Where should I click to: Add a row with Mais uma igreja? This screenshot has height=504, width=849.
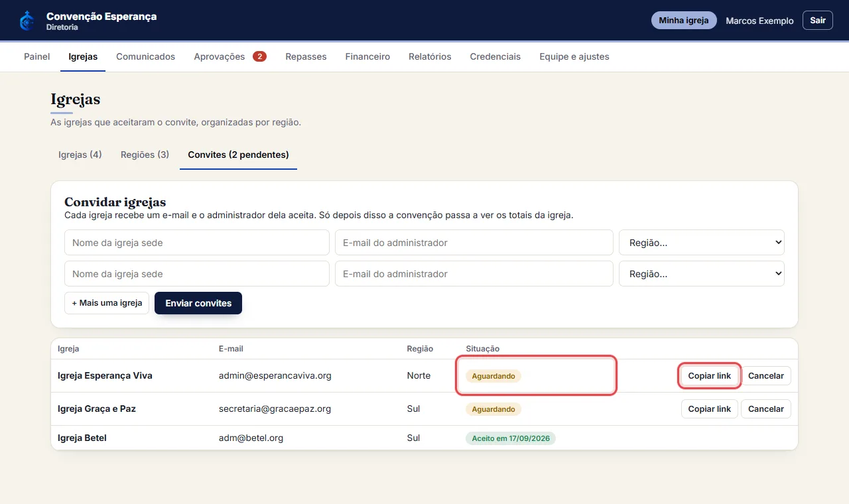pos(107,303)
